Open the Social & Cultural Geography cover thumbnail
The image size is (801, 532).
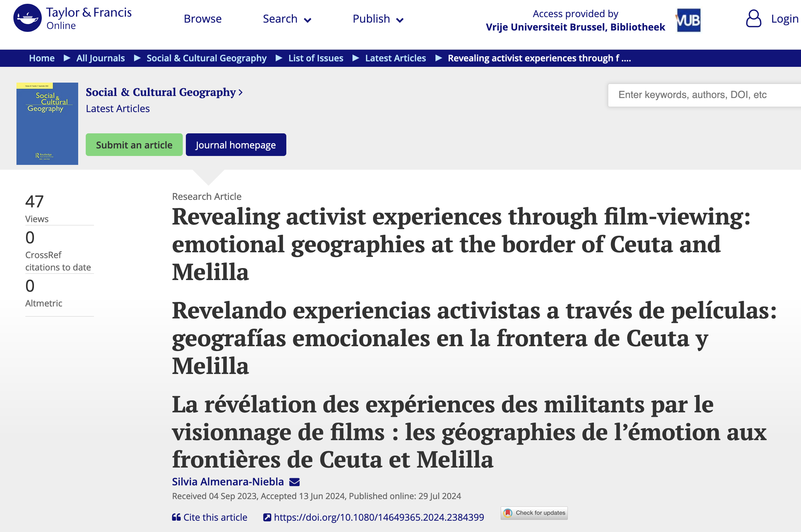(x=47, y=124)
